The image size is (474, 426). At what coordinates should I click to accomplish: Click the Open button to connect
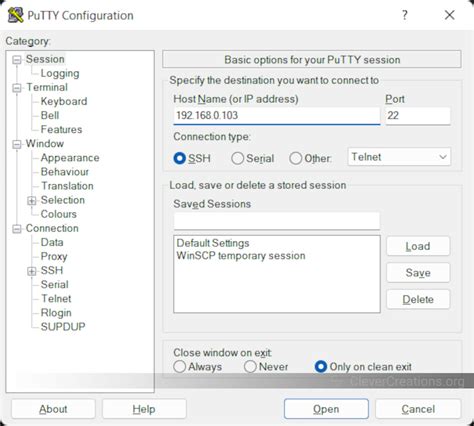tap(326, 409)
